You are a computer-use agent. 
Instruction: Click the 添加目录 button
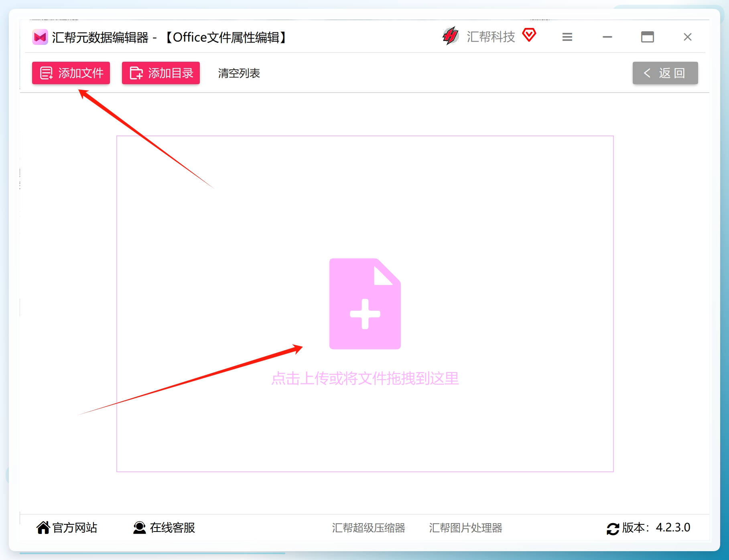pos(161,73)
